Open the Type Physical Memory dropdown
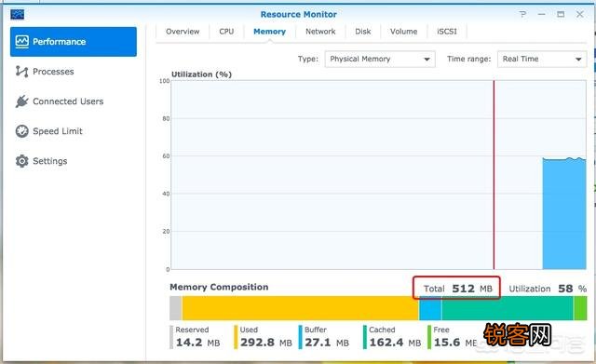Image resolution: width=596 pixels, height=364 pixels. pyautogui.click(x=380, y=60)
